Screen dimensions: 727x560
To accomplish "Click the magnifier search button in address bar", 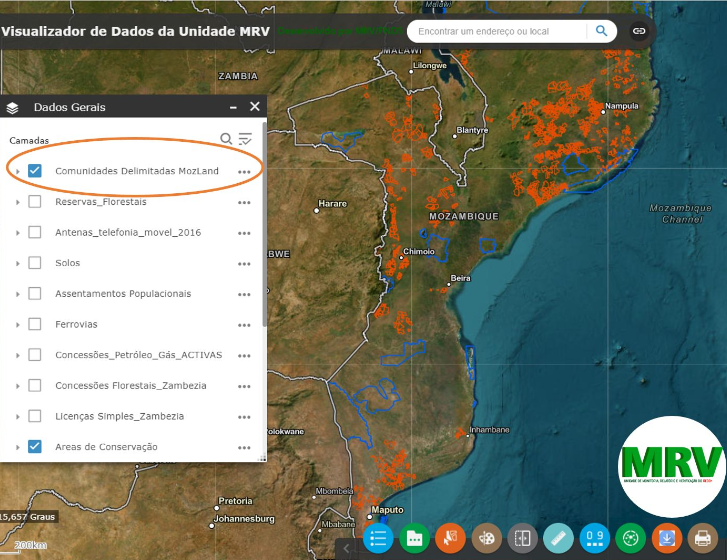I will point(601,31).
